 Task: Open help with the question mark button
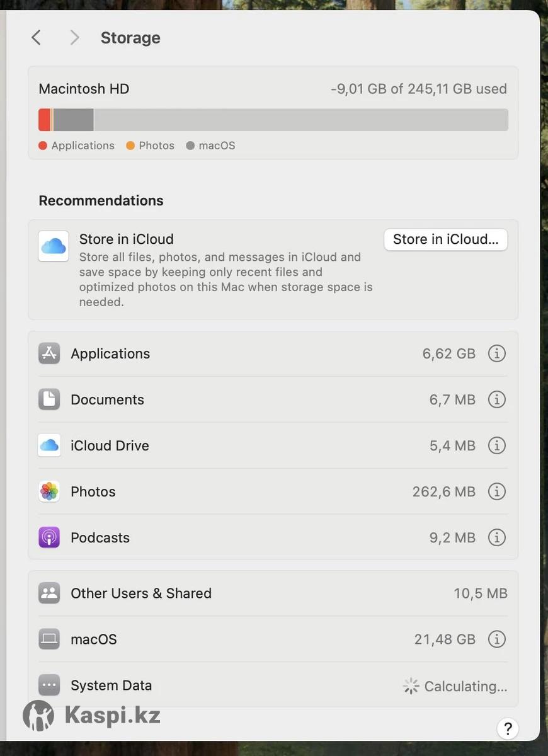508,729
